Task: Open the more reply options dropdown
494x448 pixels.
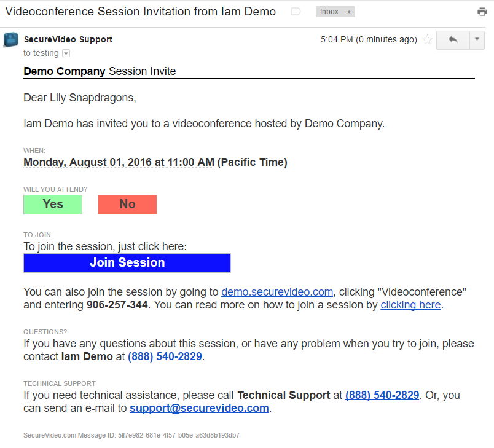Action: point(477,40)
